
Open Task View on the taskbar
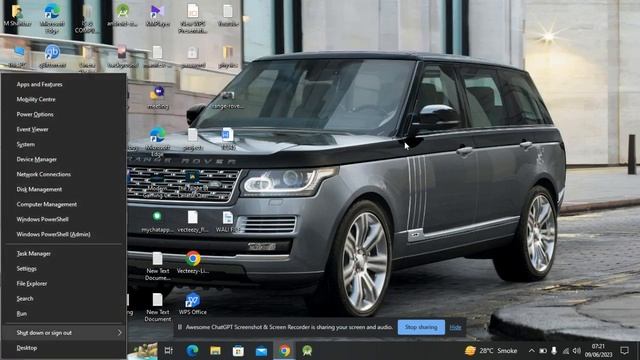click(x=169, y=351)
